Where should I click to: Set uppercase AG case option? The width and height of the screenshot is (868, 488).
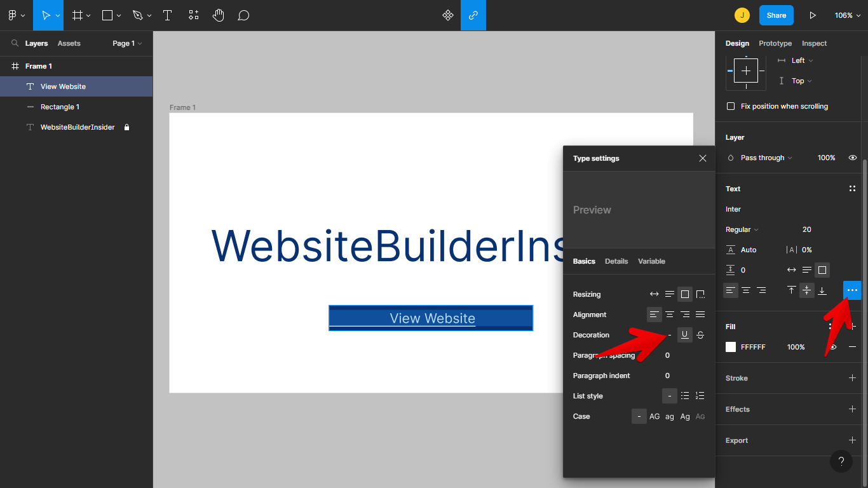[654, 416]
